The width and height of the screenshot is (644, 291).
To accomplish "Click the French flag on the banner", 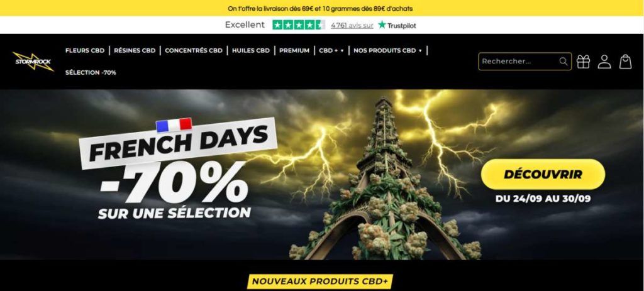I will pyautogui.click(x=174, y=125).
